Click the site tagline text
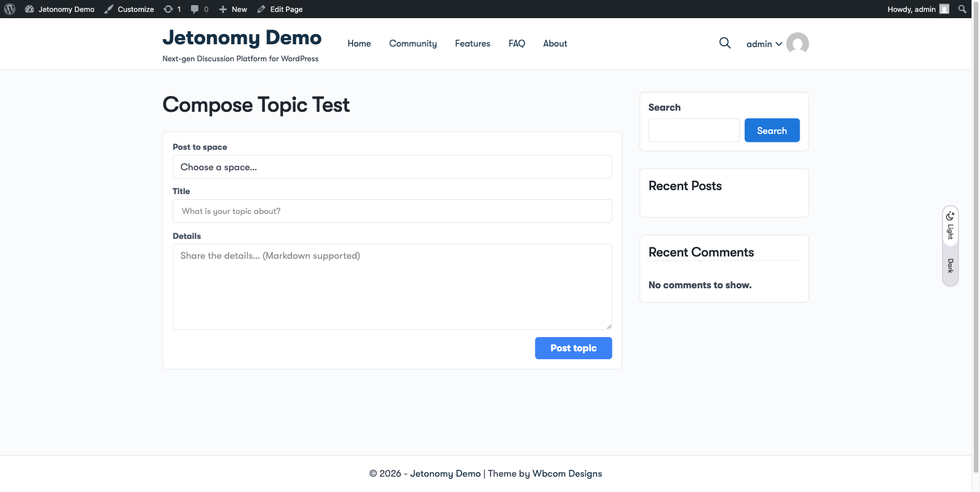Viewport: 980px width, 492px height. (240, 59)
